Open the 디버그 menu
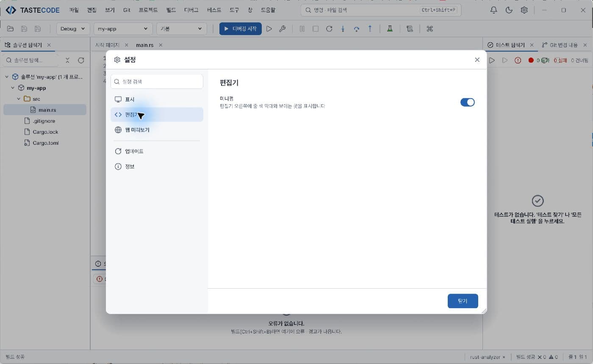The height and width of the screenshot is (364, 593). (x=191, y=10)
